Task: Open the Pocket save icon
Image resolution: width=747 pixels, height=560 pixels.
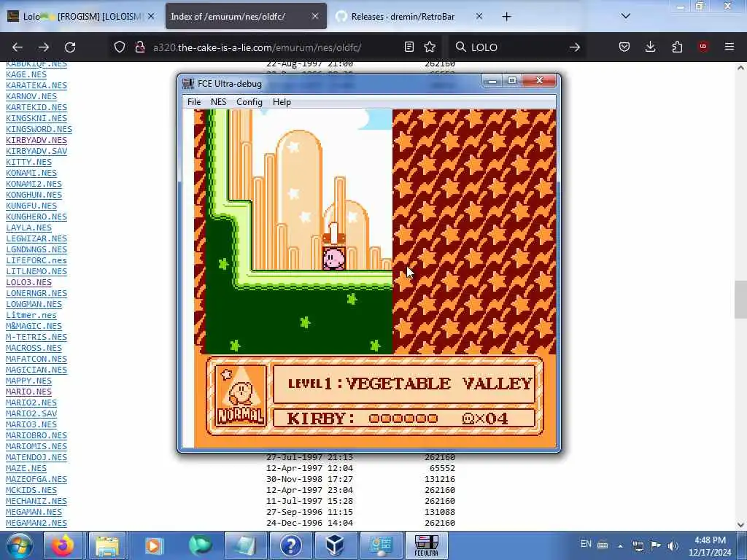Action: coord(624,47)
